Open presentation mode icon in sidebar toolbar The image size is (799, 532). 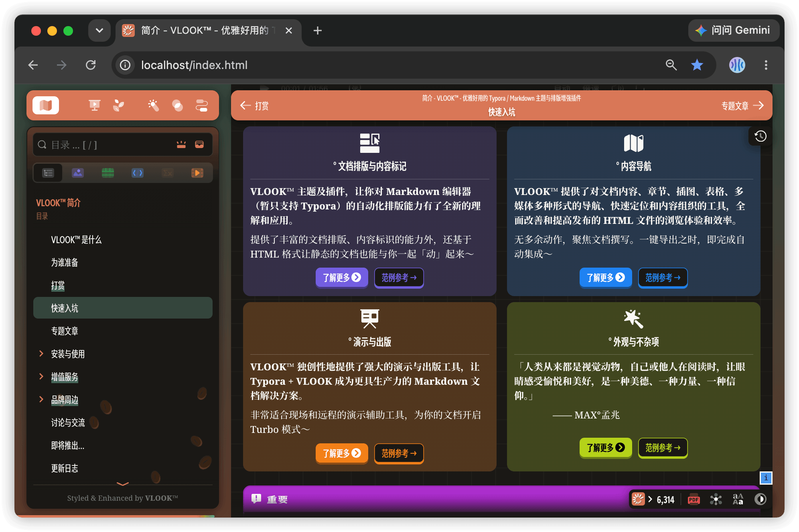(x=94, y=106)
